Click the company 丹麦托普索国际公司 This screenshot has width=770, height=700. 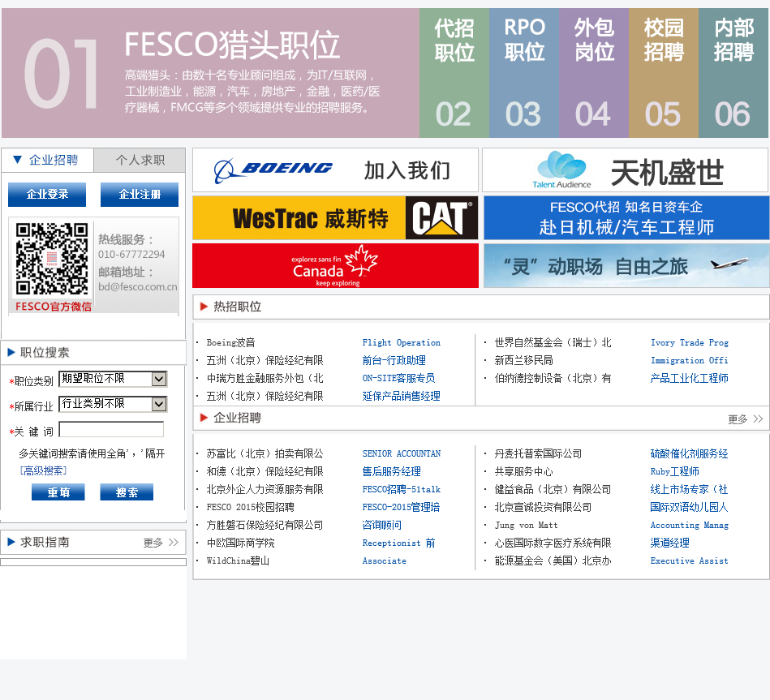[538, 453]
